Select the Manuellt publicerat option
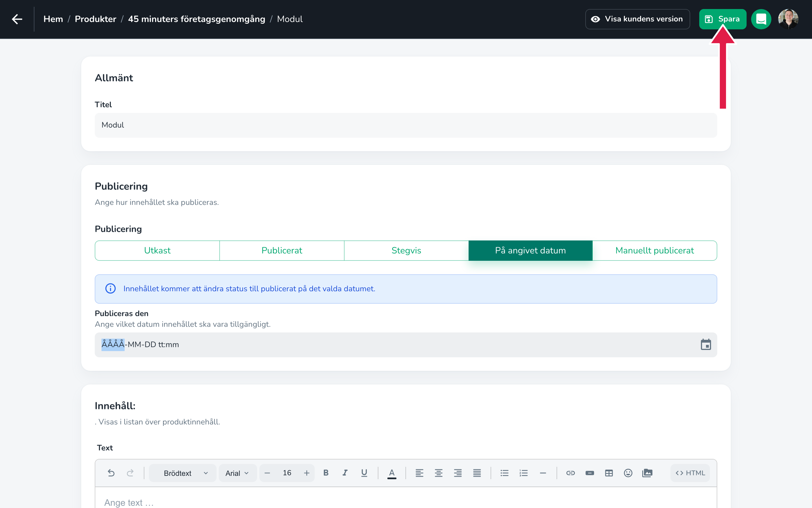812x508 pixels. click(655, 251)
